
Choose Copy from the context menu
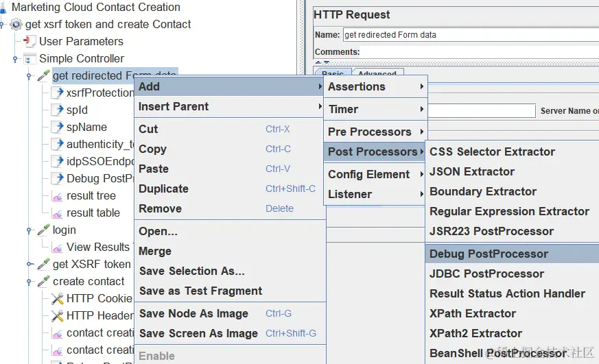point(229,149)
